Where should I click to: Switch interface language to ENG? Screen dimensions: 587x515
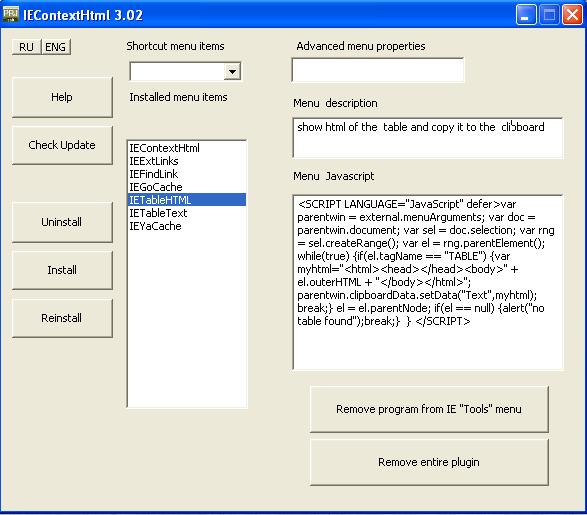[55, 47]
